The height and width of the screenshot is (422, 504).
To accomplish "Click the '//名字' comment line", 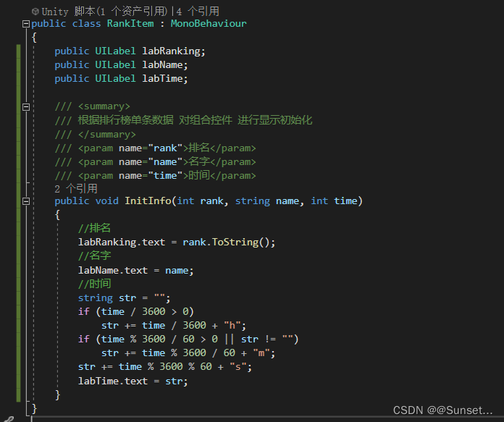I will [x=94, y=256].
